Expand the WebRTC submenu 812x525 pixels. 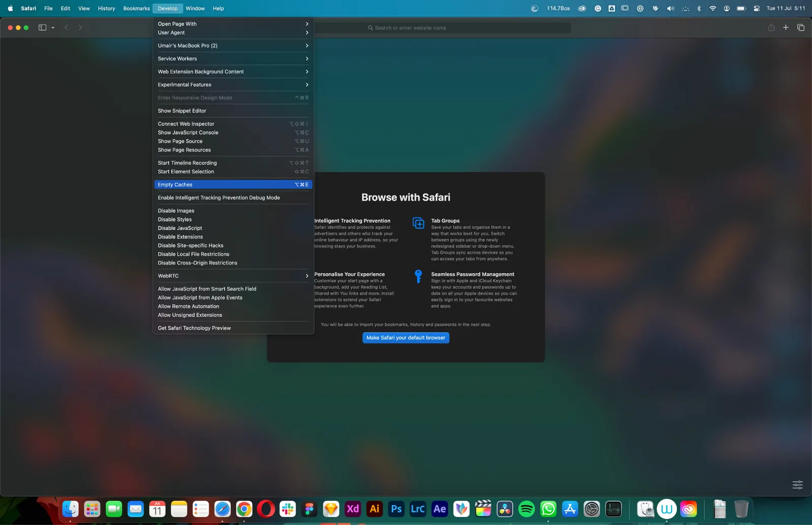233,276
